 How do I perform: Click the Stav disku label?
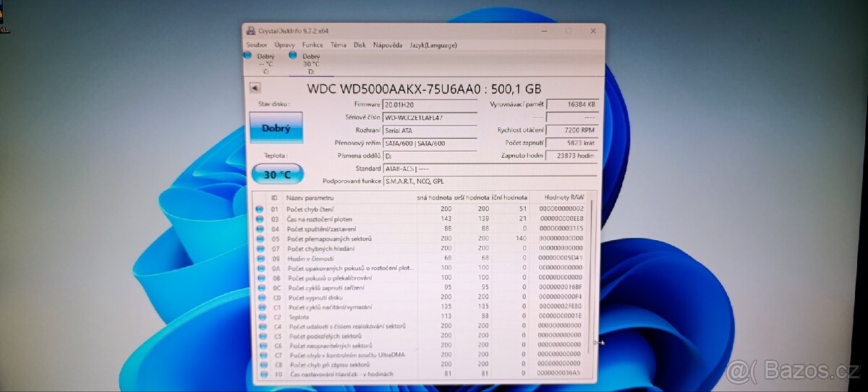(x=273, y=104)
